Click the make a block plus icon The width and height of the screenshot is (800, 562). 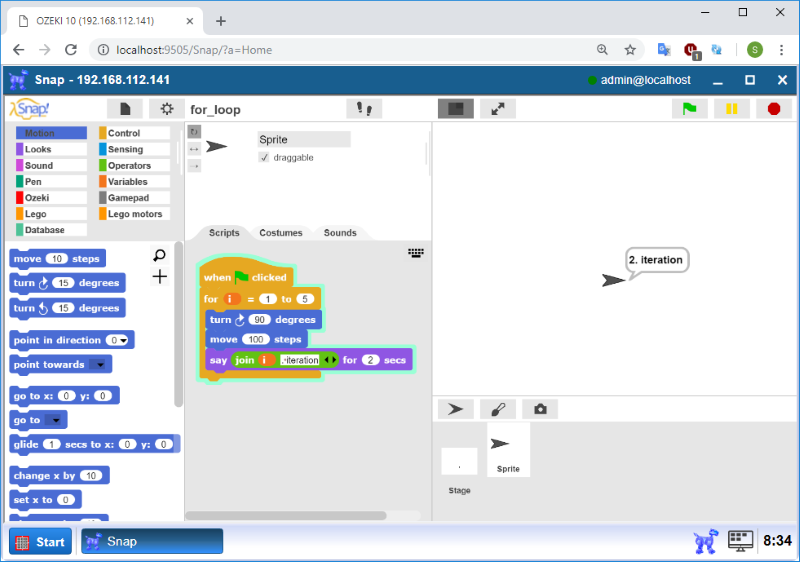pos(160,277)
